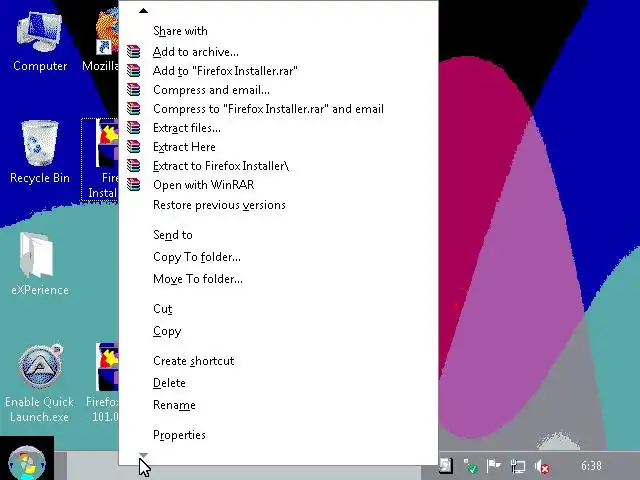The width and height of the screenshot is (640, 480).
Task: Click the taskbar clock showing 6:38
Action: pyautogui.click(x=591, y=466)
